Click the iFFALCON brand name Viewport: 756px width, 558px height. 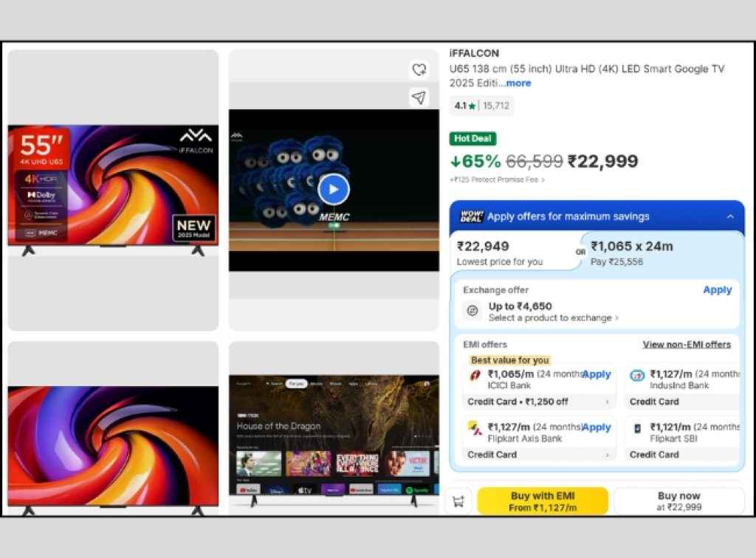click(x=474, y=53)
